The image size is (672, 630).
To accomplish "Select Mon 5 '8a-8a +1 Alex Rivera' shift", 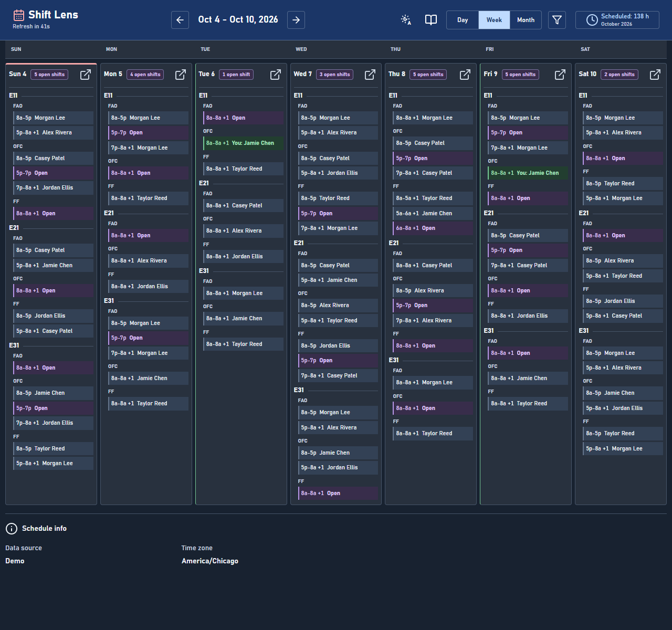I will (148, 261).
